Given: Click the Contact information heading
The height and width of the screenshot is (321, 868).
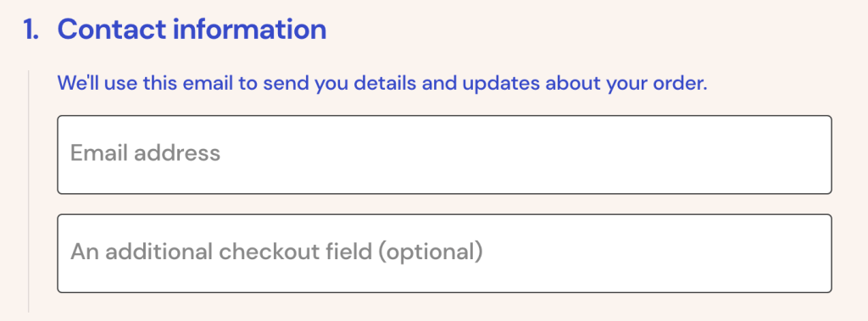Looking at the screenshot, I should pos(192,30).
